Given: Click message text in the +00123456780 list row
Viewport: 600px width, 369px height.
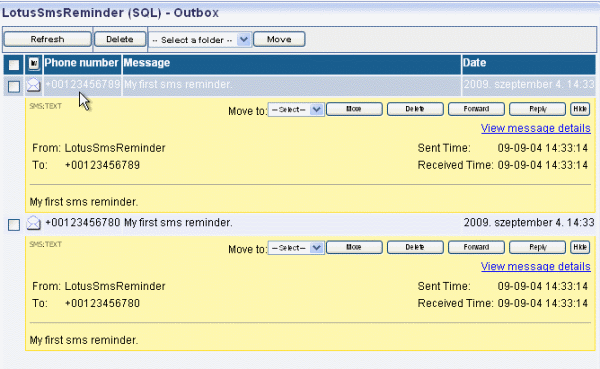Looking at the screenshot, I should click(178, 222).
